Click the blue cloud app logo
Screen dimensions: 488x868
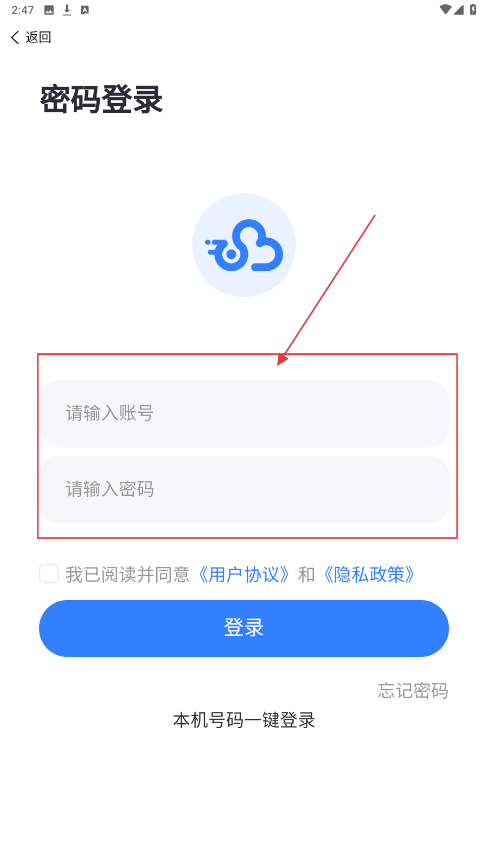click(x=244, y=245)
